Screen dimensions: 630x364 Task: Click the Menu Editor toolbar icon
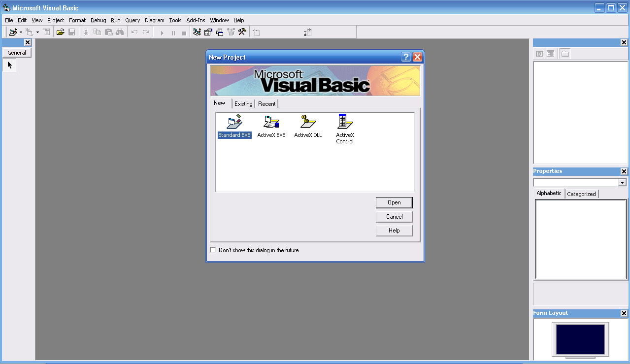click(x=46, y=32)
